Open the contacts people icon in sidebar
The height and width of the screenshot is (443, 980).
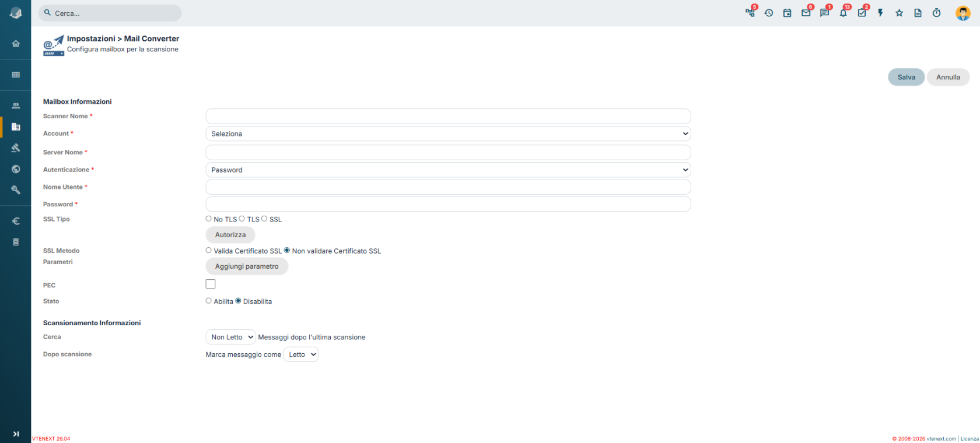pos(16,106)
